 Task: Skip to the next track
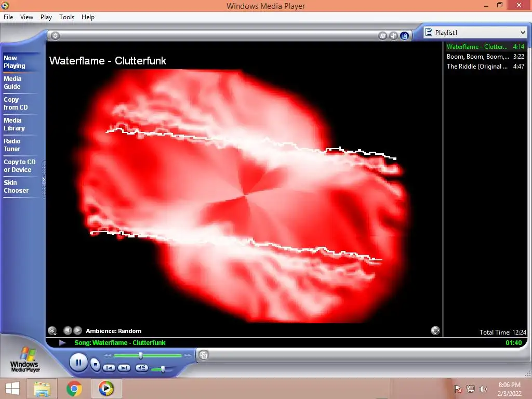click(x=124, y=368)
